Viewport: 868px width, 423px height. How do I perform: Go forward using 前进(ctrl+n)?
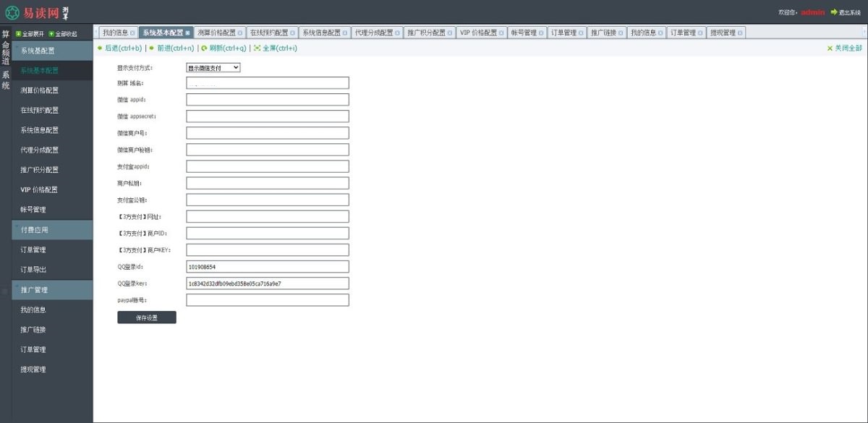171,48
